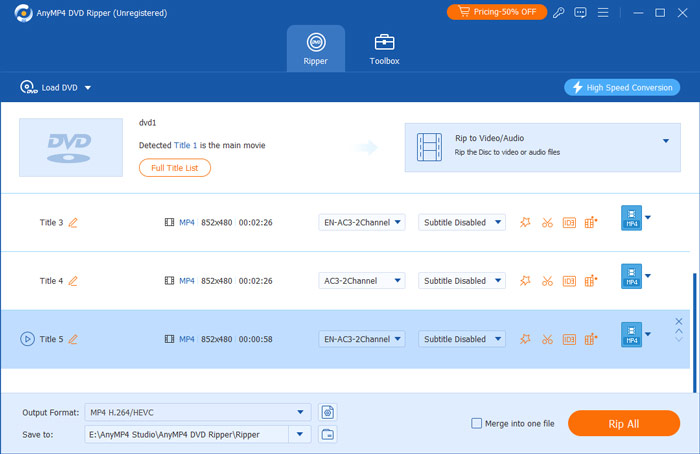Select the Title 3 row label
This screenshot has width=700, height=454.
pos(51,222)
